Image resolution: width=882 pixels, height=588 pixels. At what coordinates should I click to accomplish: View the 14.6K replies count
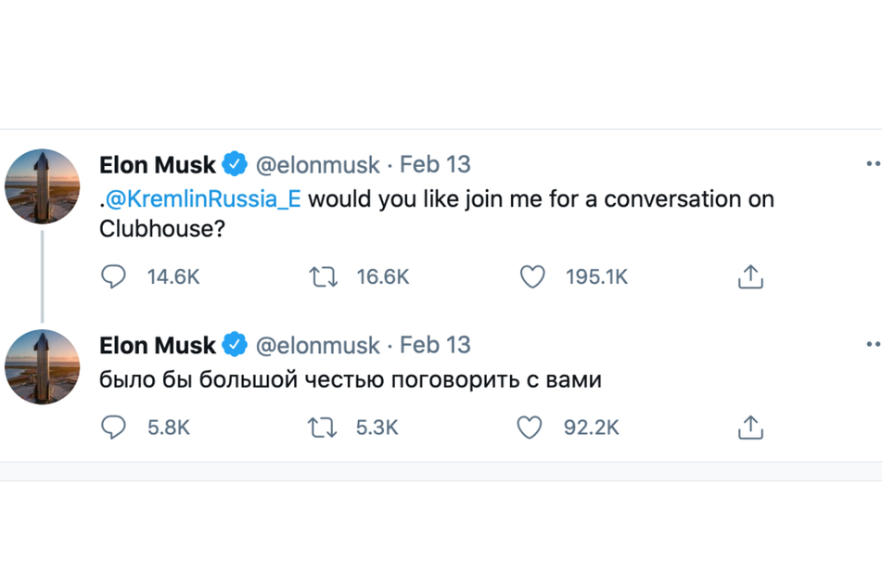pyautogui.click(x=173, y=276)
